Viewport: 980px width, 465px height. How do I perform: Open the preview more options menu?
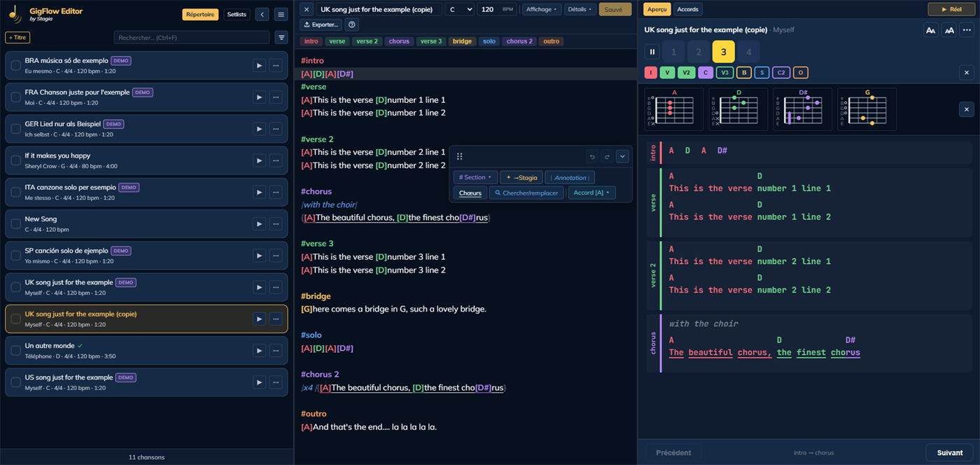tap(967, 30)
